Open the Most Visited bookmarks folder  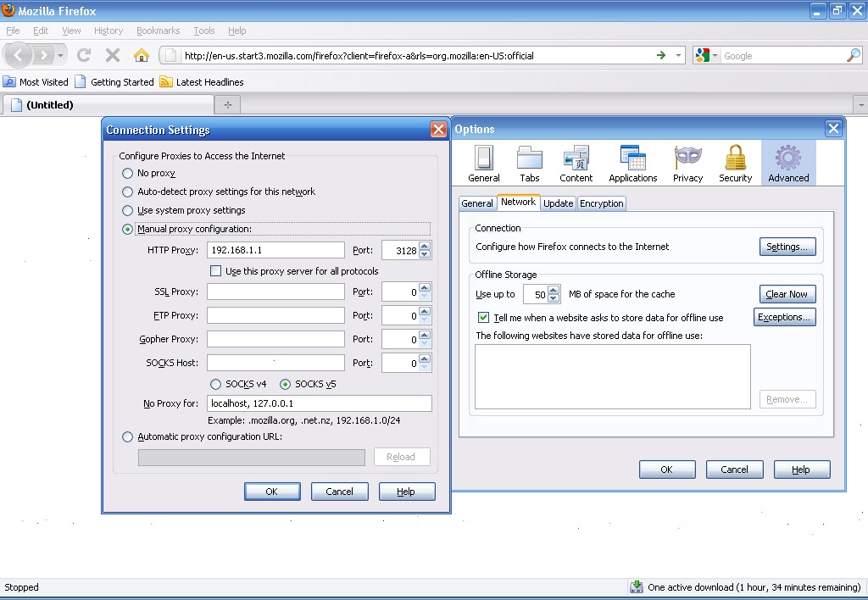(36, 82)
